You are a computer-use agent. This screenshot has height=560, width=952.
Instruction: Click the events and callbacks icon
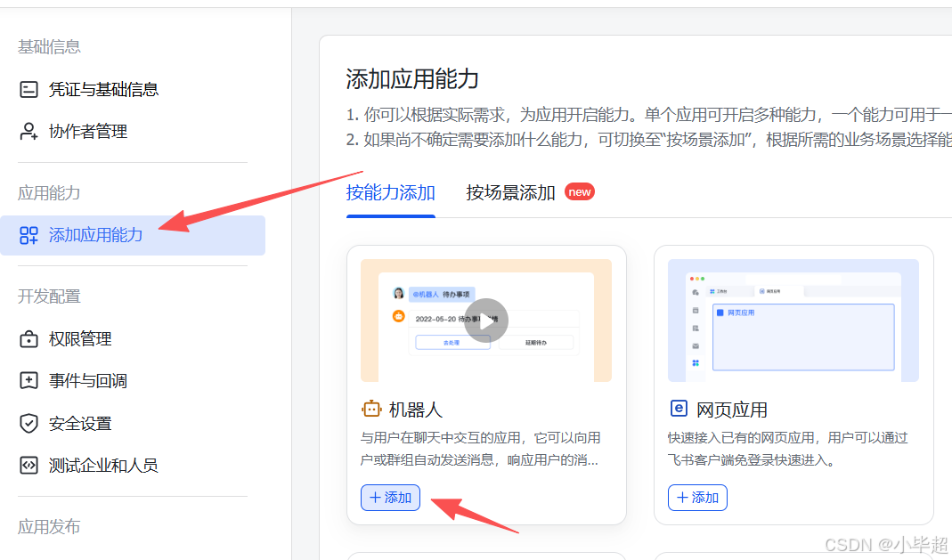coord(28,380)
